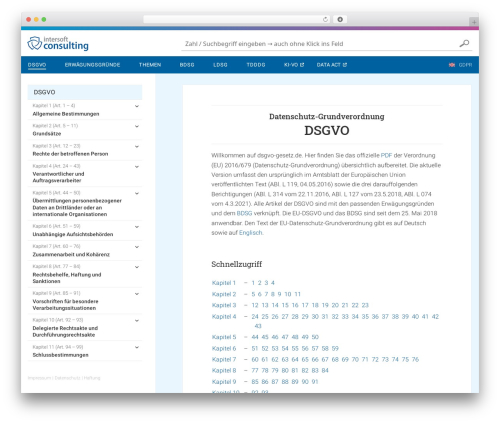Expand Kapitel 1 Allgemeine Bestimmungen chevron
The image size is (500, 423).
pos(137,106)
